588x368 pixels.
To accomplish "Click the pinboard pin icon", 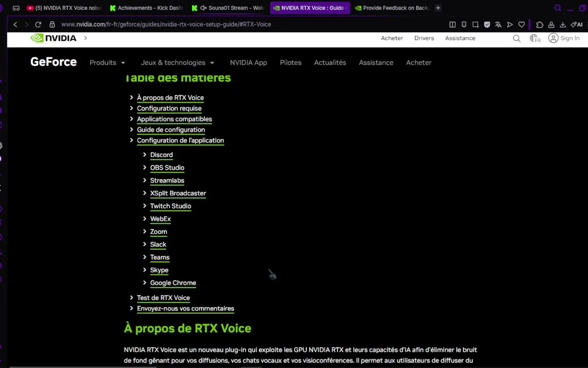I will click(x=464, y=25).
